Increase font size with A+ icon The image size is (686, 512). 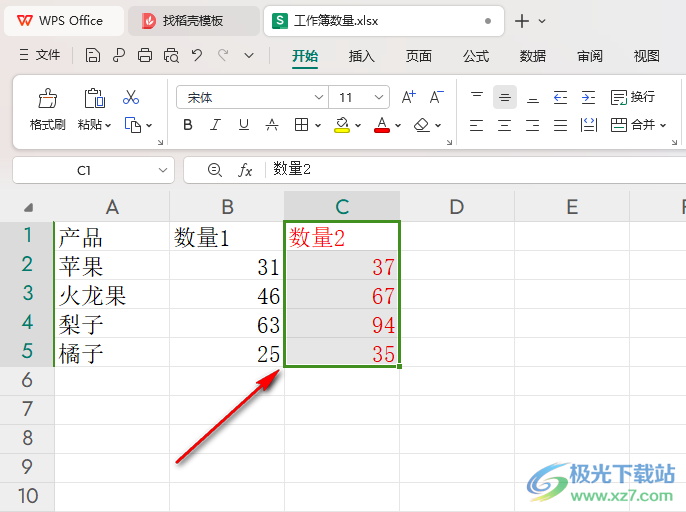coord(409,97)
